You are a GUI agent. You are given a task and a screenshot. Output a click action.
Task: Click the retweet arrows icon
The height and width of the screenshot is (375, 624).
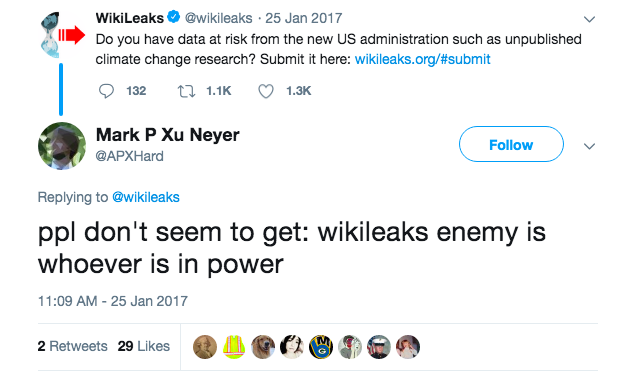click(x=186, y=91)
